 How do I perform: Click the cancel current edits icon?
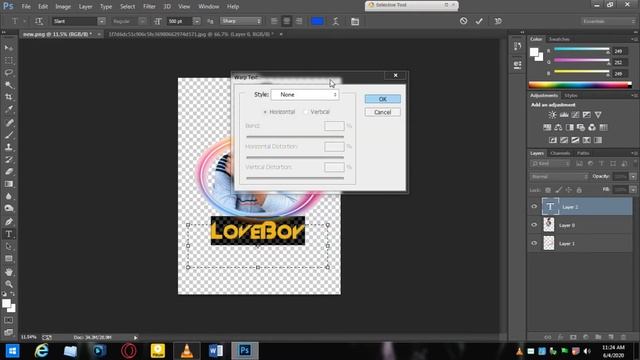click(x=463, y=21)
